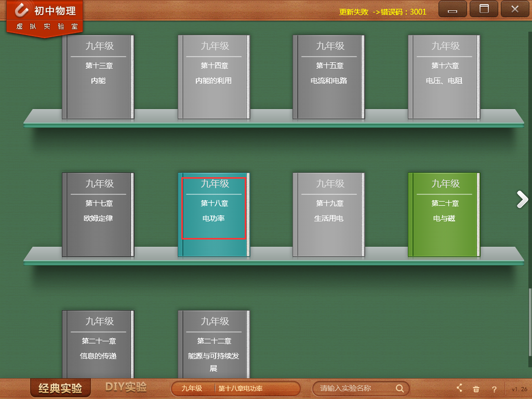Open the 第十九章 生活用电 book
The image size is (532, 399).
(329, 215)
